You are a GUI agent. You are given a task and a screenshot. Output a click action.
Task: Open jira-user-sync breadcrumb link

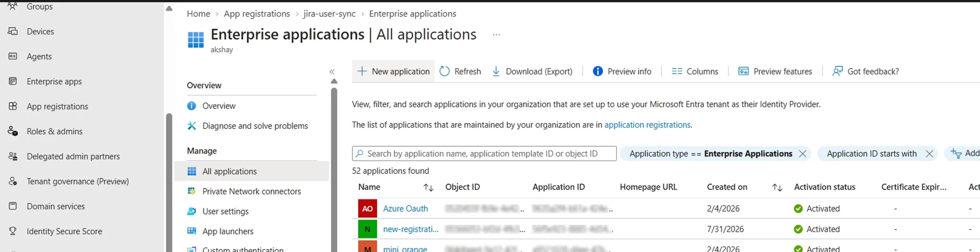pos(329,14)
